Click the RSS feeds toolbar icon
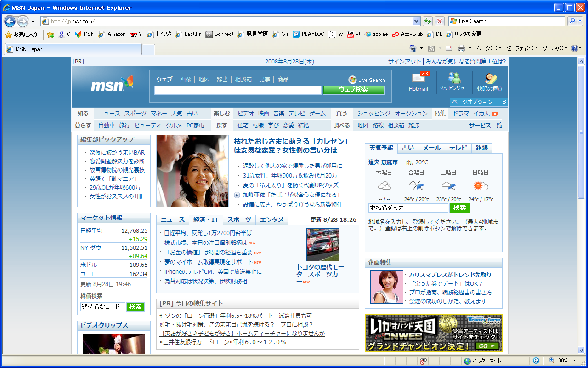Screen dimensions: 588x368 click(431, 48)
